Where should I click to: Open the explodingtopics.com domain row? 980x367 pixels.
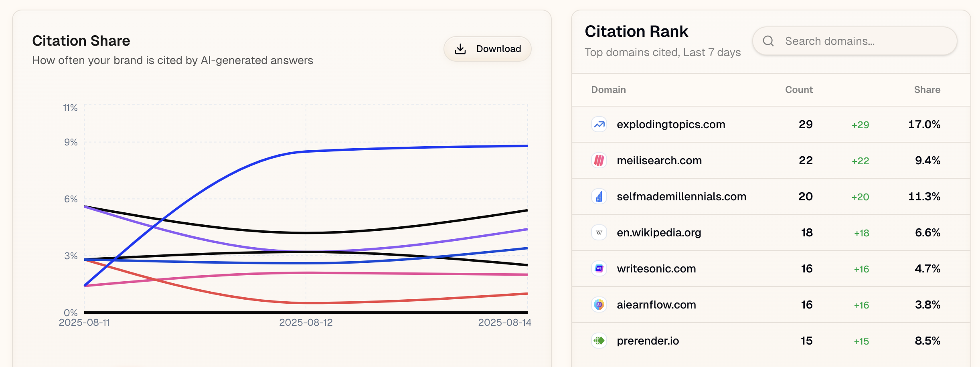click(x=771, y=124)
